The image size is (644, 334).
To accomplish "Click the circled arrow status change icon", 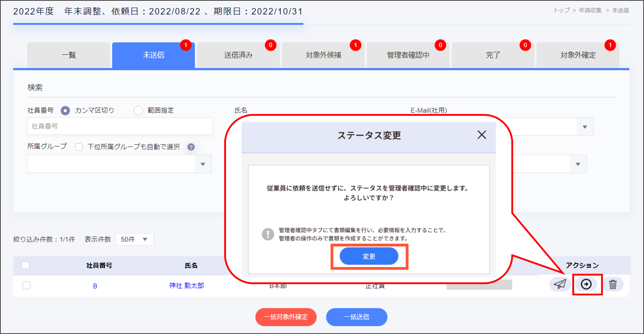I will (x=586, y=284).
